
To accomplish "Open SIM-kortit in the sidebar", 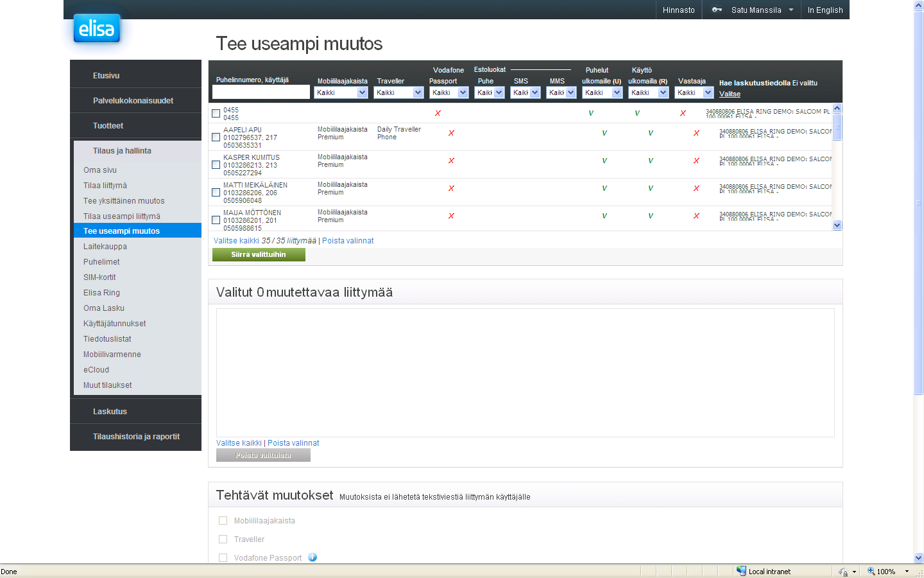I will point(99,277).
